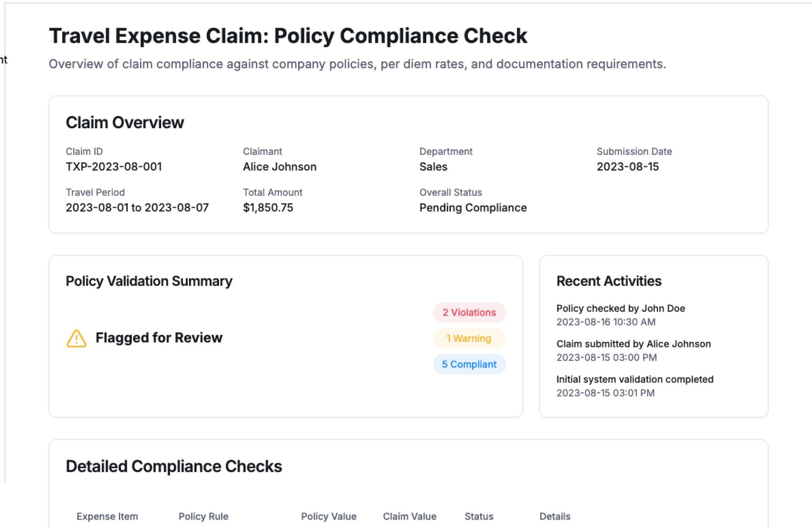This screenshot has width=812, height=528.
Task: Select the Policy Rule column header
Action: click(x=203, y=516)
